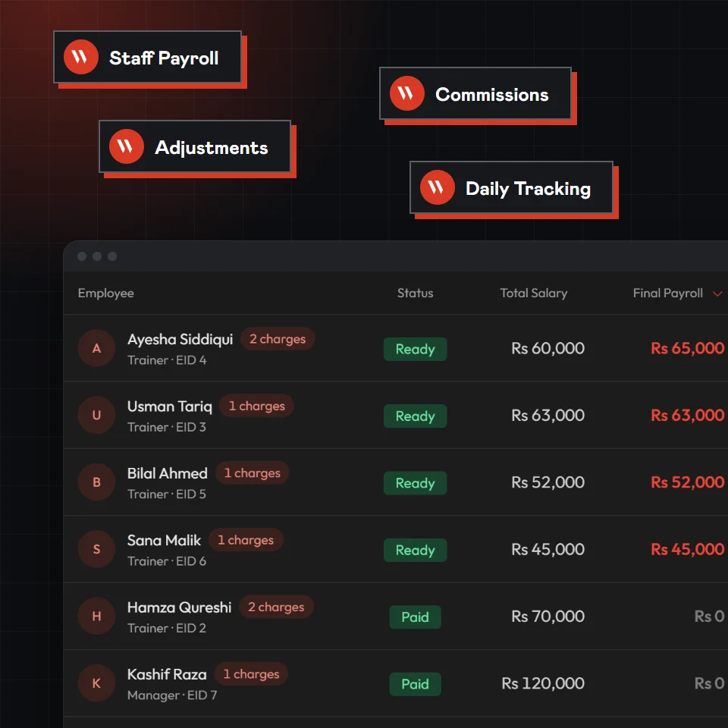Open Ayesha Siddiqui's avatar icon

click(96, 348)
